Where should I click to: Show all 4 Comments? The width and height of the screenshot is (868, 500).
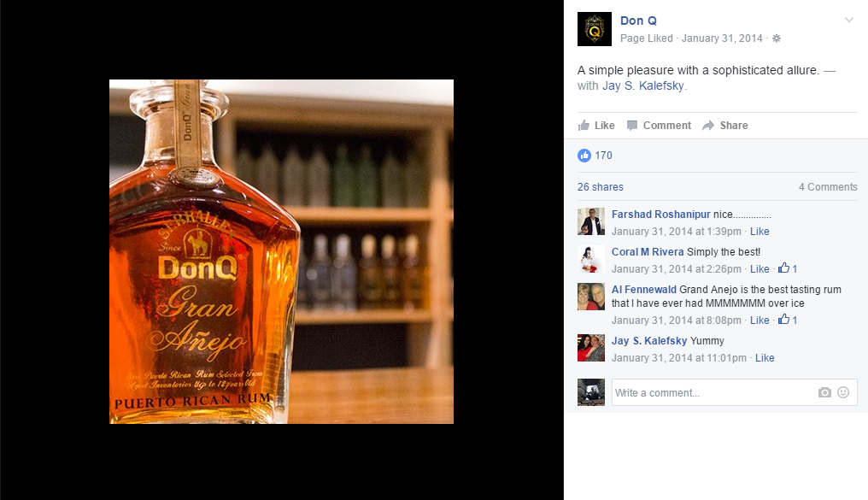coord(828,187)
